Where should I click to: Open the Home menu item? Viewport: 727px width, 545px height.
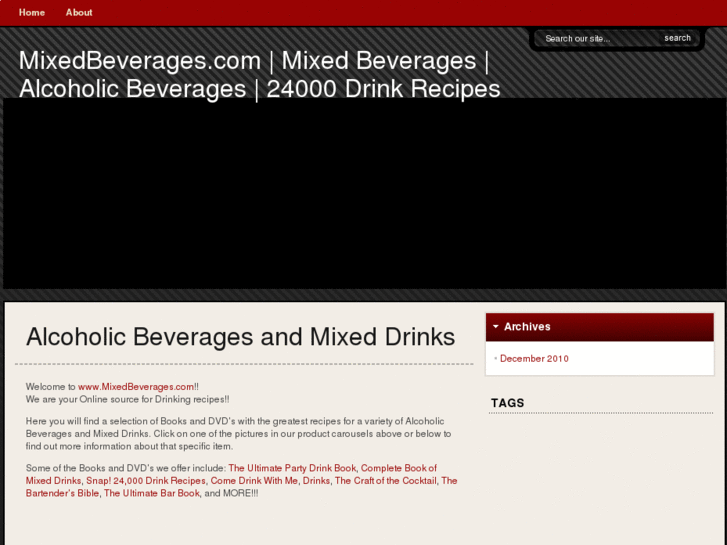coord(32,13)
